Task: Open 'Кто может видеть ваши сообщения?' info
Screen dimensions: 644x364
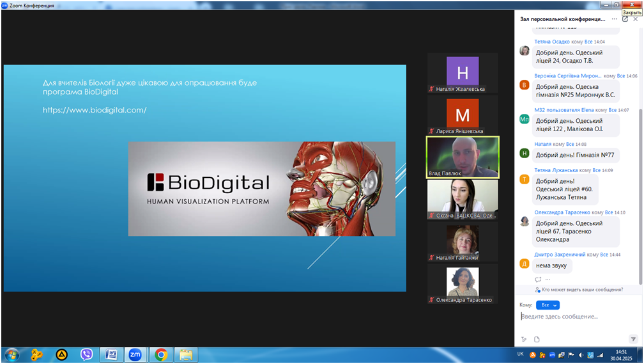Action: (579, 290)
